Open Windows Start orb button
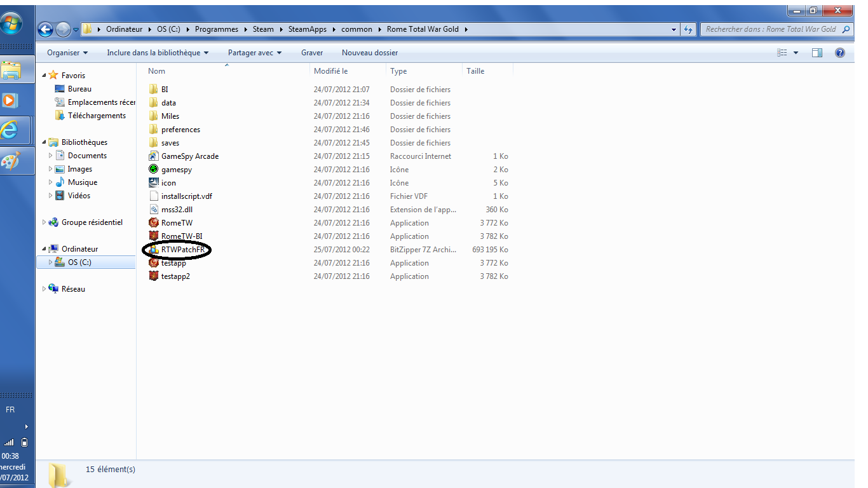This screenshot has width=868, height=488. (11, 24)
